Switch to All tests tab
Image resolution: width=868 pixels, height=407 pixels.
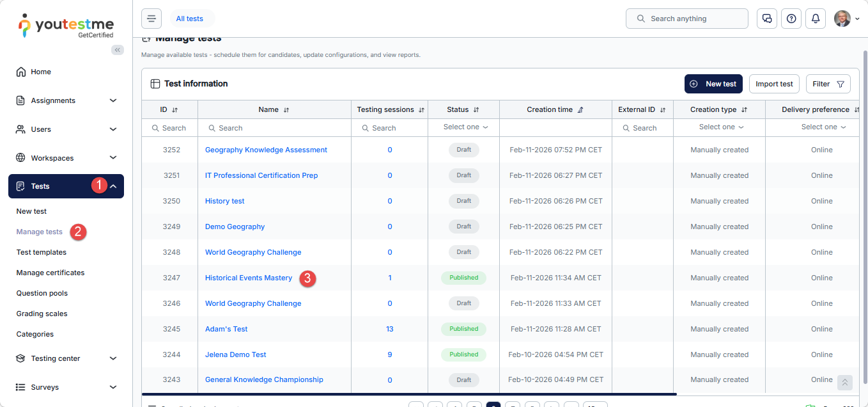(x=190, y=19)
